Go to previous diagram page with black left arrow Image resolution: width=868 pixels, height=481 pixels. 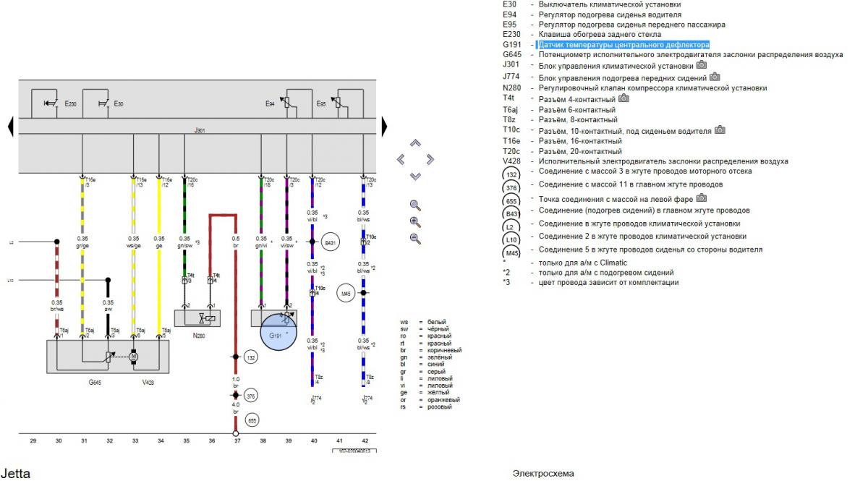(x=10, y=127)
